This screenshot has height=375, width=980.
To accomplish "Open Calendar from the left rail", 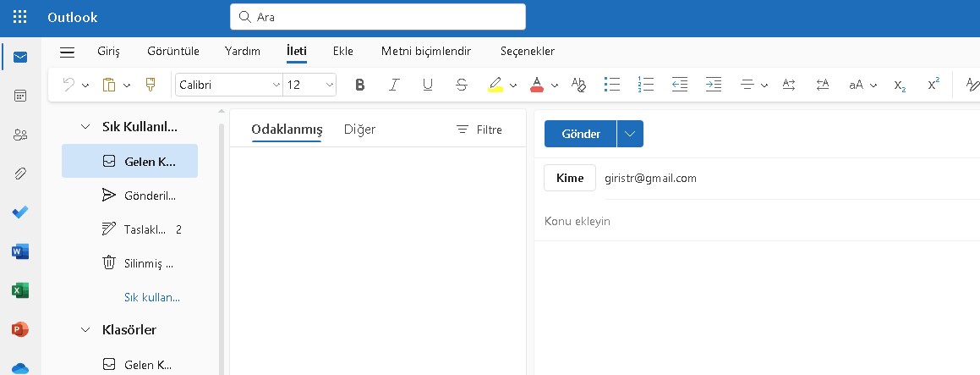I will click(20, 96).
